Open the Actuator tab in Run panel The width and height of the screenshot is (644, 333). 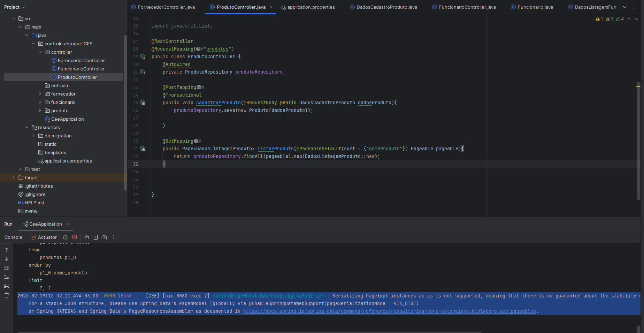point(44,237)
